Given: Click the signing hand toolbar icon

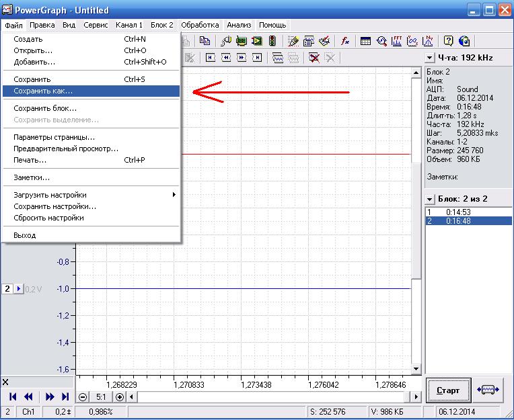Looking at the screenshot, I should [324, 41].
